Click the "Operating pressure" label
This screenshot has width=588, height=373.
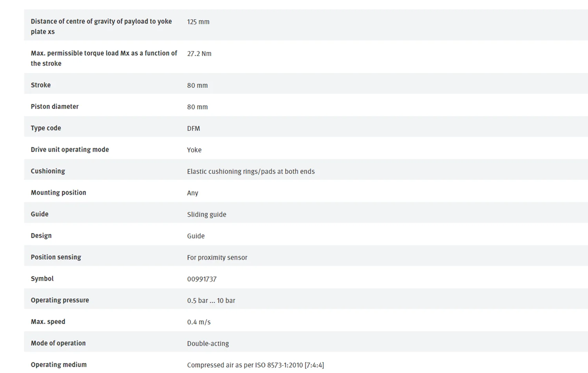pyautogui.click(x=60, y=301)
